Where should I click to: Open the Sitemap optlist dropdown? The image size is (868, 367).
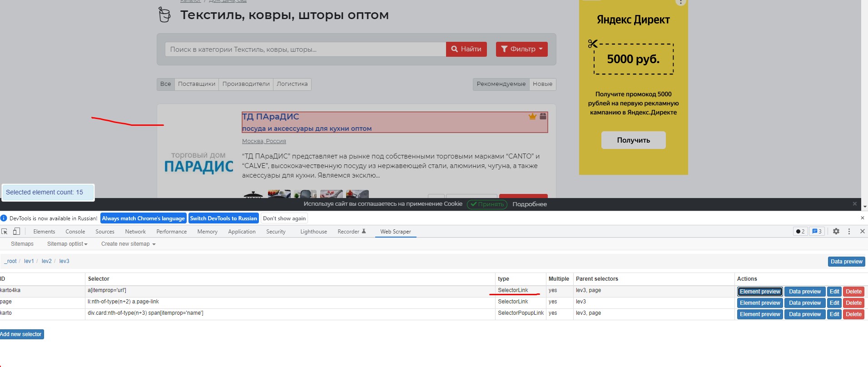coord(67,244)
